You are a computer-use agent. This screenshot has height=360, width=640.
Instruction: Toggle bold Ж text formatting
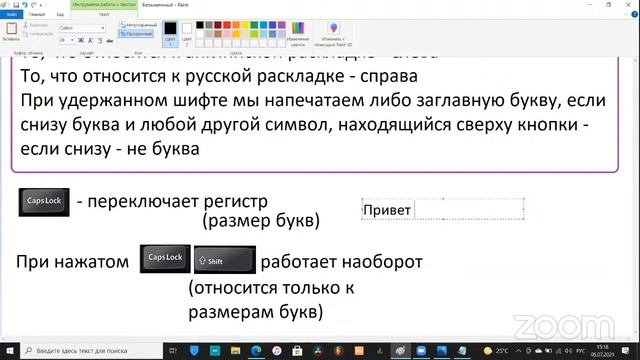click(x=81, y=40)
